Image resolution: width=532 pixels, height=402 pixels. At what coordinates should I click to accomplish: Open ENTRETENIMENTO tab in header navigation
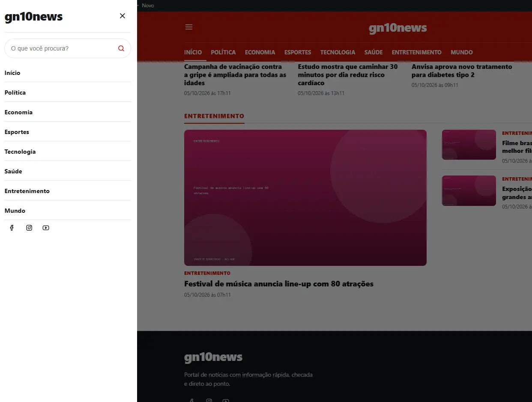416,52
